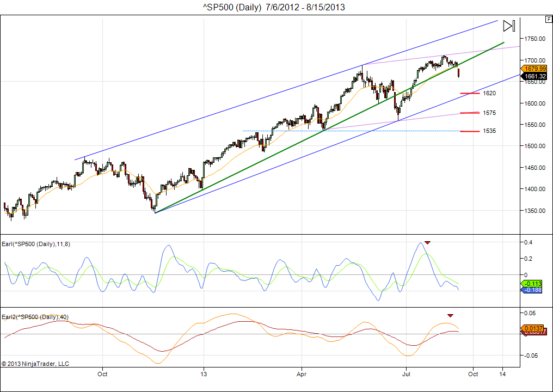The image size is (553, 392).
Task: Click the Earl(^SP500 (Daily),11,8) indicator label
Action: 36,244
